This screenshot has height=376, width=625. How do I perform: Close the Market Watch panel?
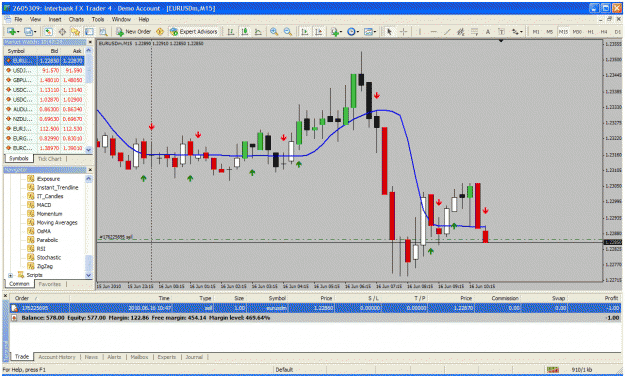click(90, 42)
